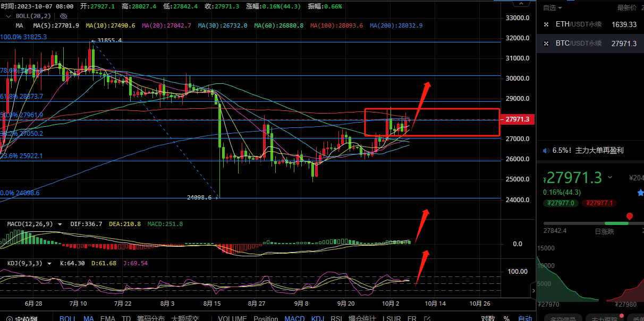Click the green bid price 27977.0
644x321 pixels.
[560, 203]
